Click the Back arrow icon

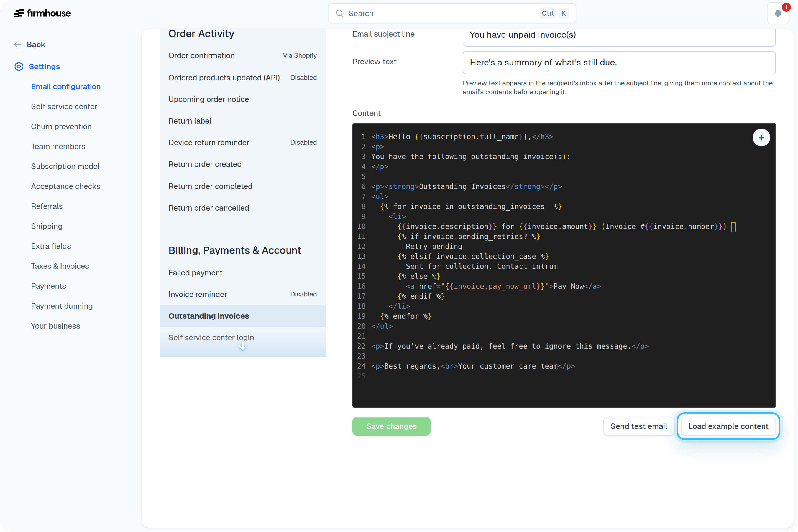click(x=18, y=44)
